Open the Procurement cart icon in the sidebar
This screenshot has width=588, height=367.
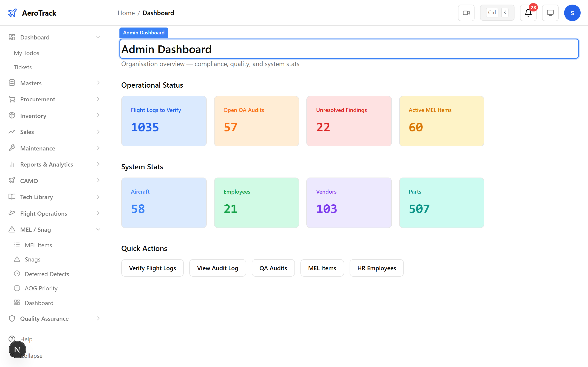(x=12, y=99)
